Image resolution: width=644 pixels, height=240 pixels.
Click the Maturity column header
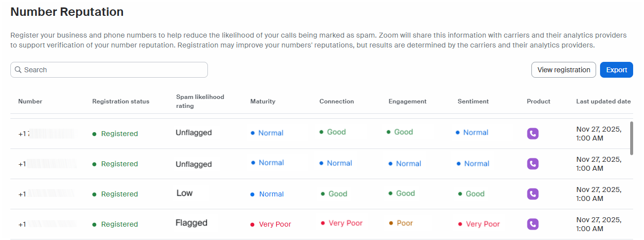(x=263, y=101)
